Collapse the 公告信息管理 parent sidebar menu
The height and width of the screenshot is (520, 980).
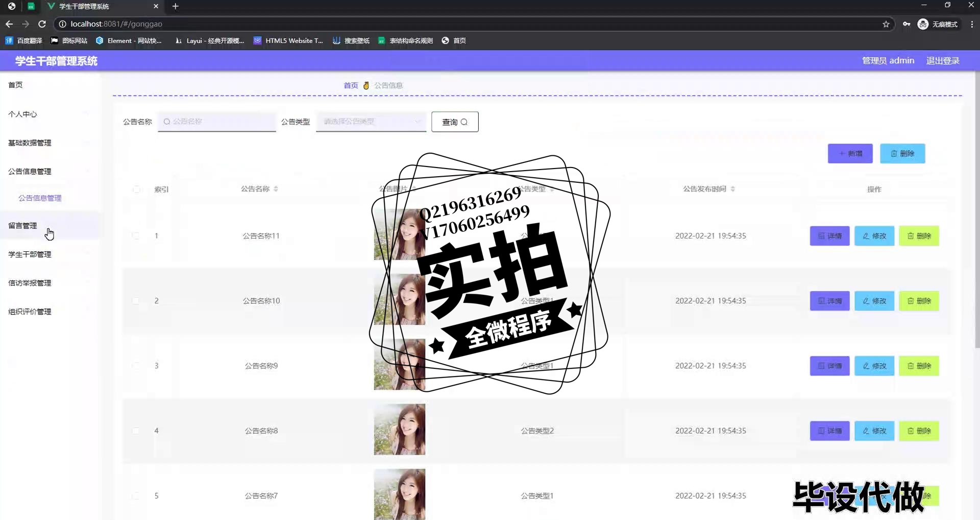pos(50,171)
